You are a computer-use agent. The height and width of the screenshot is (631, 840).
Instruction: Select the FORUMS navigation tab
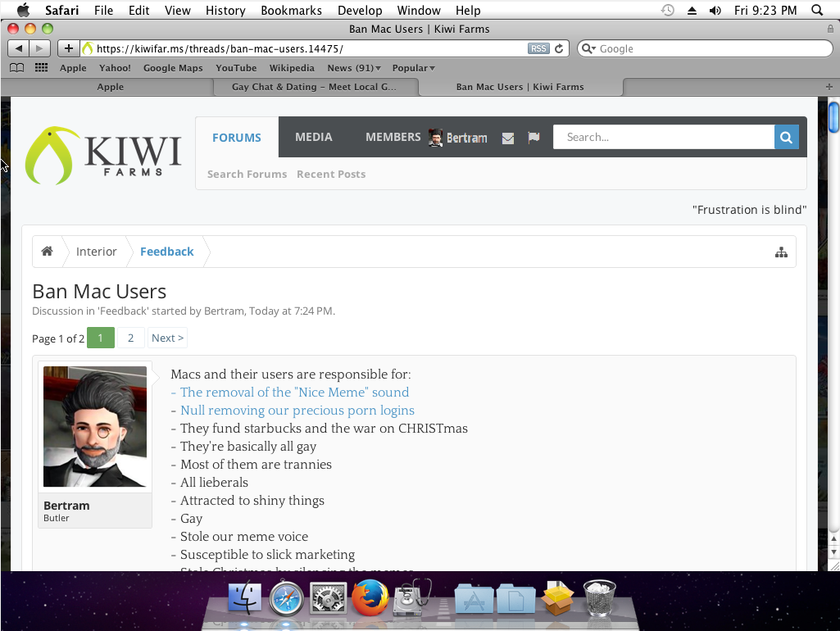coord(237,138)
